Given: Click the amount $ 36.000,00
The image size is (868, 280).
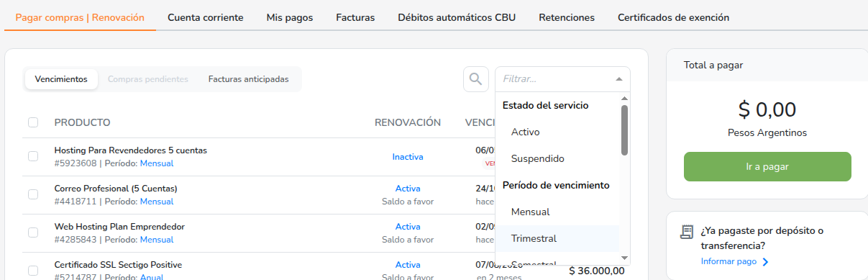Looking at the screenshot, I should click(x=597, y=271).
